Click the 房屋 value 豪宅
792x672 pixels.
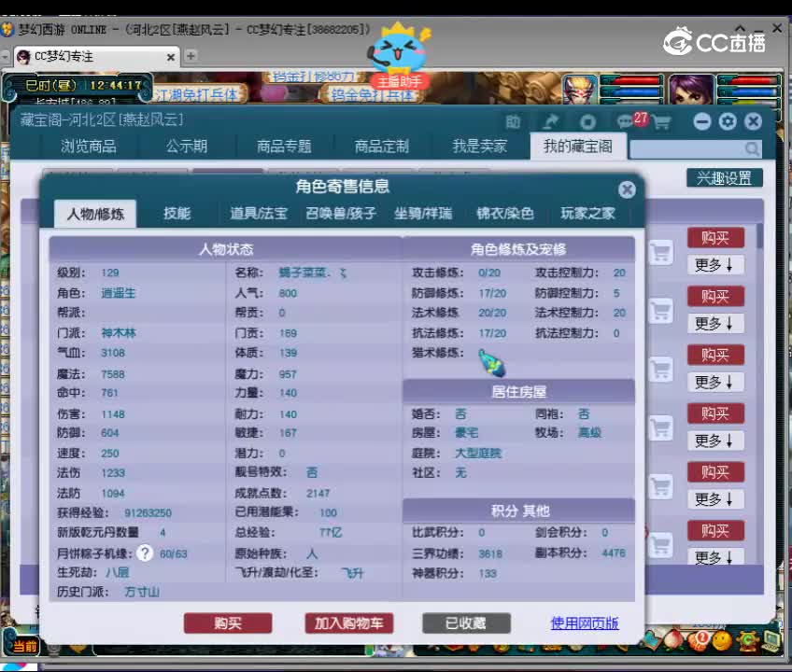pyautogui.click(x=467, y=433)
